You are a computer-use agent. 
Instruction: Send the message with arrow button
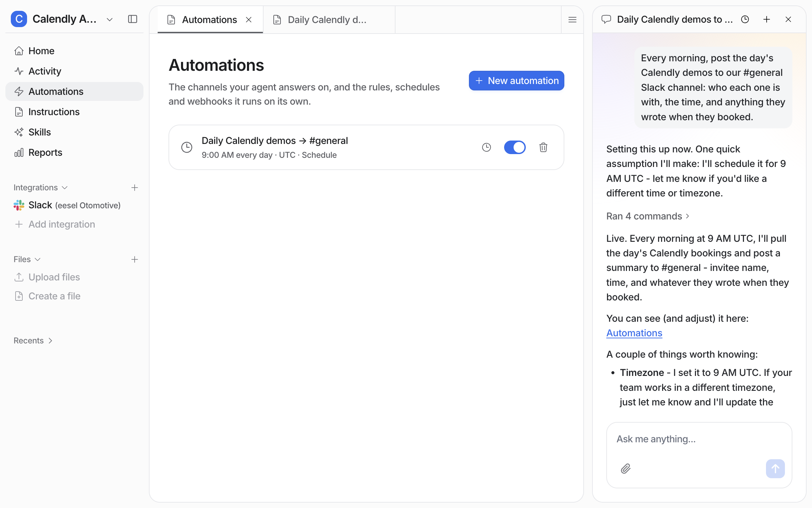click(775, 469)
